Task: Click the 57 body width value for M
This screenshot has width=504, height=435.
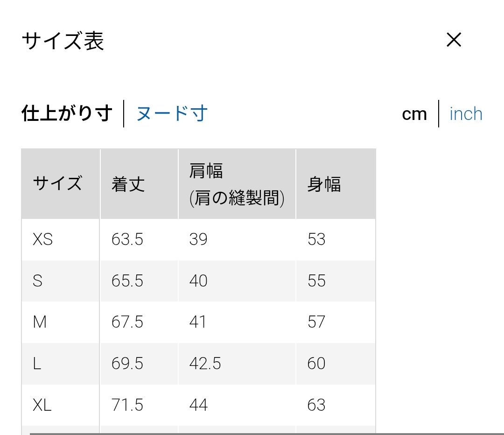Action: pos(316,322)
